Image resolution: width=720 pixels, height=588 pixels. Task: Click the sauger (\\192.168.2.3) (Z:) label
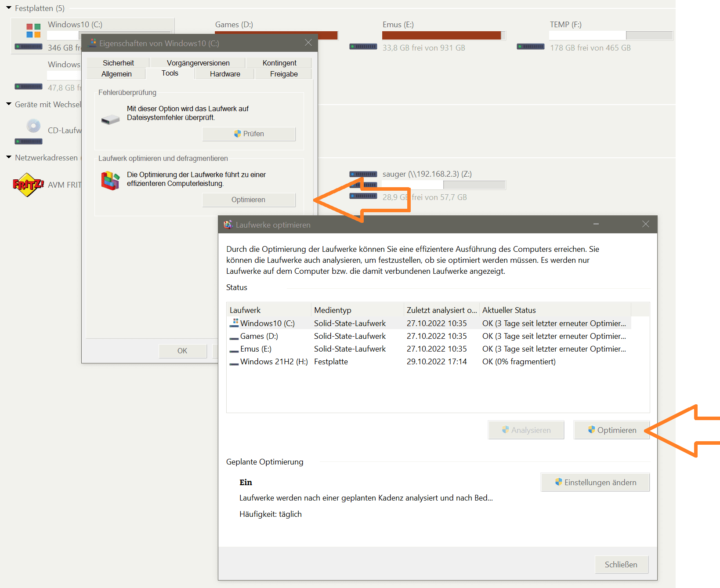click(427, 174)
